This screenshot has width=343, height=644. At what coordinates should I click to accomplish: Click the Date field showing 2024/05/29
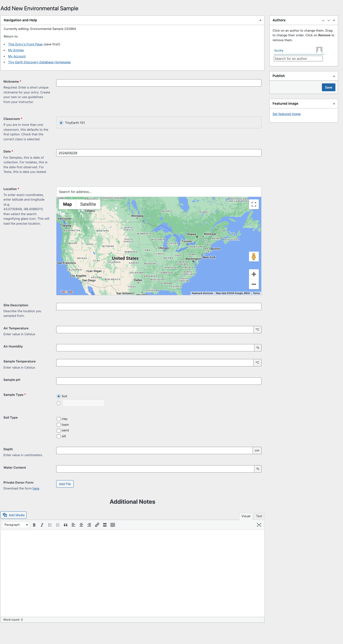coord(159,153)
